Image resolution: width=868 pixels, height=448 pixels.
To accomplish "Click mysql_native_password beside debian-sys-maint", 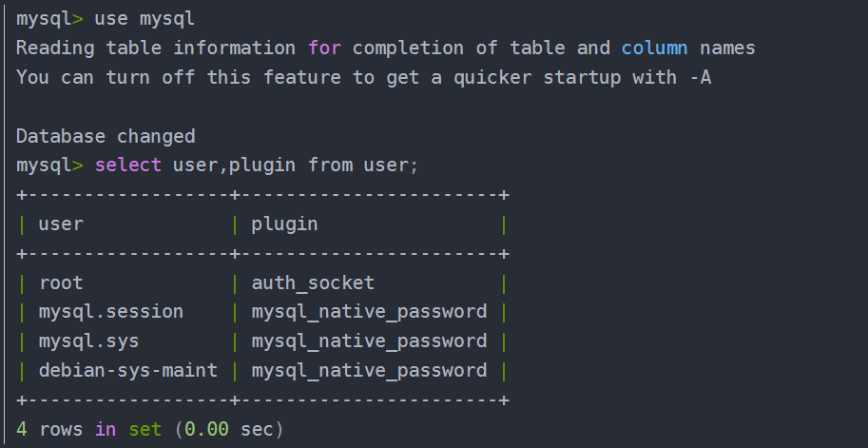I will [369, 370].
